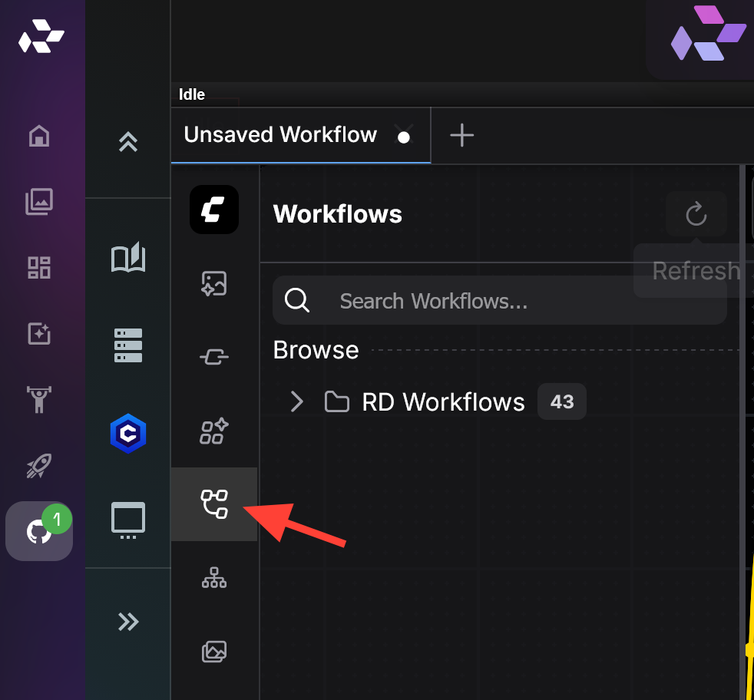Open the monitor display icon

pyautogui.click(x=127, y=520)
